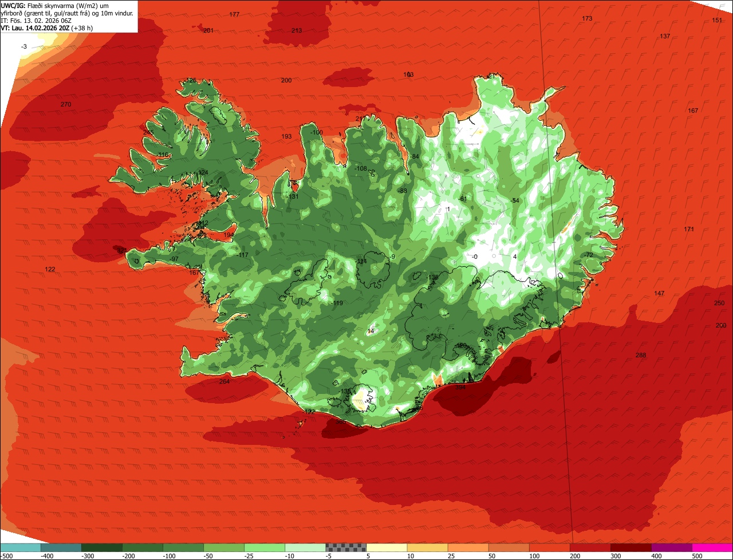
Task: Click the '193' flux value on the map
Action: coord(286,136)
